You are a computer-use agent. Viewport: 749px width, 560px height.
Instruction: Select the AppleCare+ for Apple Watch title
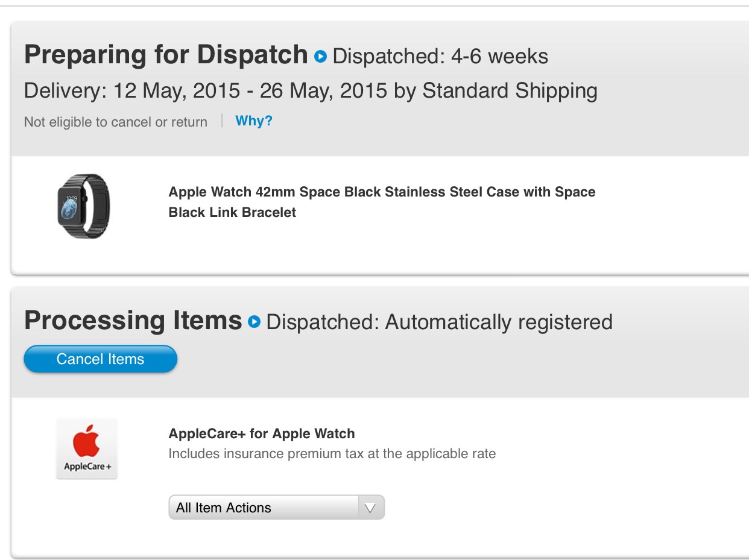point(262,433)
